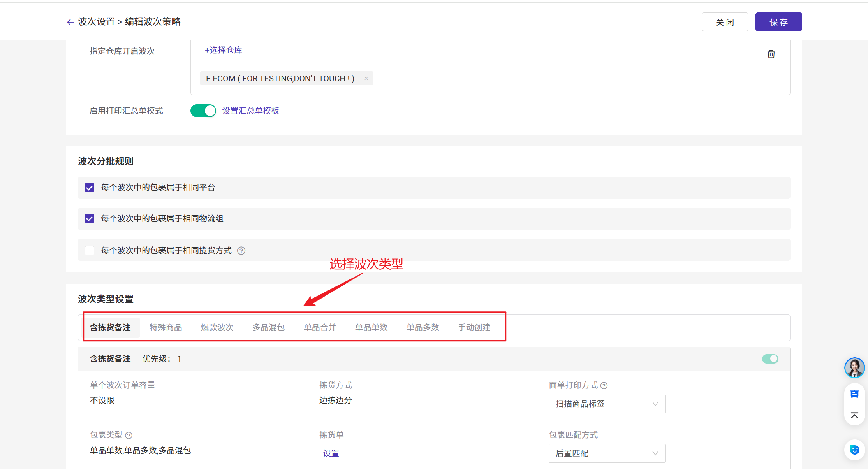
Task: Expand the 后置匹配 dropdown
Action: coord(606,453)
